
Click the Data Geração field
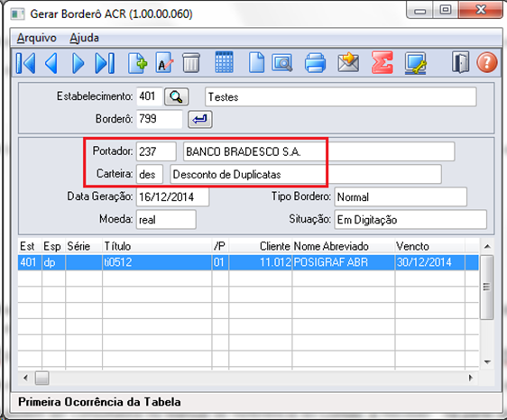tap(172, 196)
